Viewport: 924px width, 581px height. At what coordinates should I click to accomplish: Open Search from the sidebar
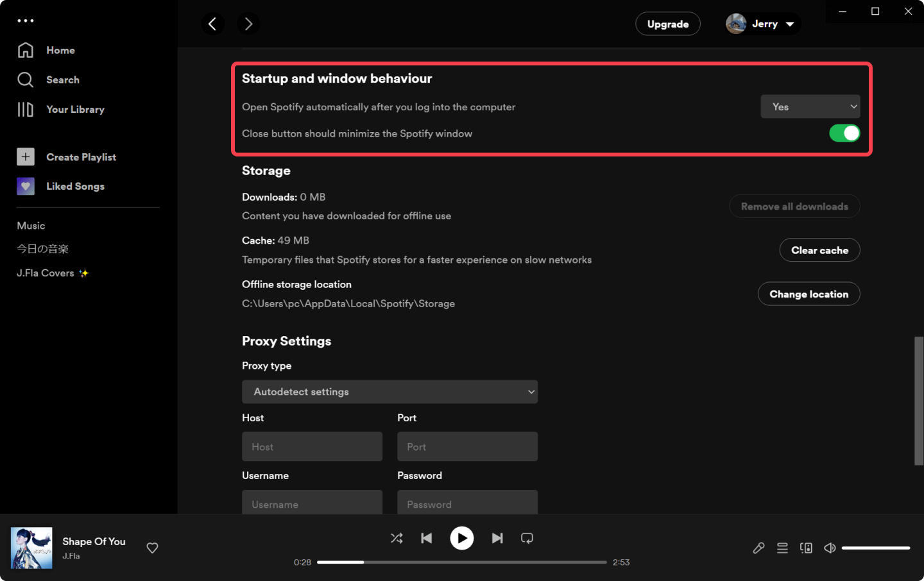click(49, 80)
